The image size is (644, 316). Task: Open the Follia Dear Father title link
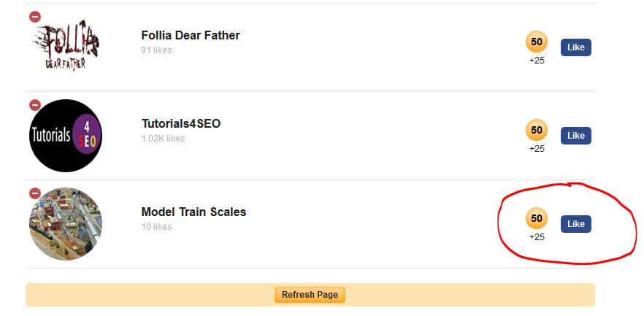[x=191, y=35]
